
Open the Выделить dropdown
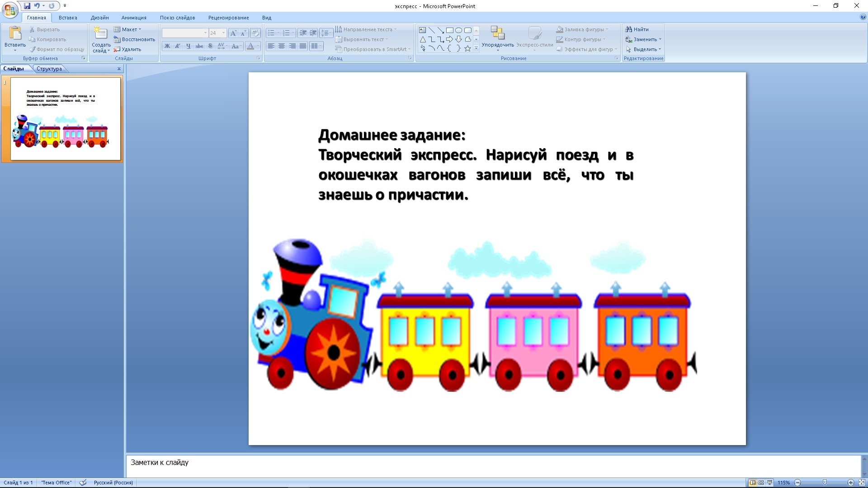(x=645, y=49)
